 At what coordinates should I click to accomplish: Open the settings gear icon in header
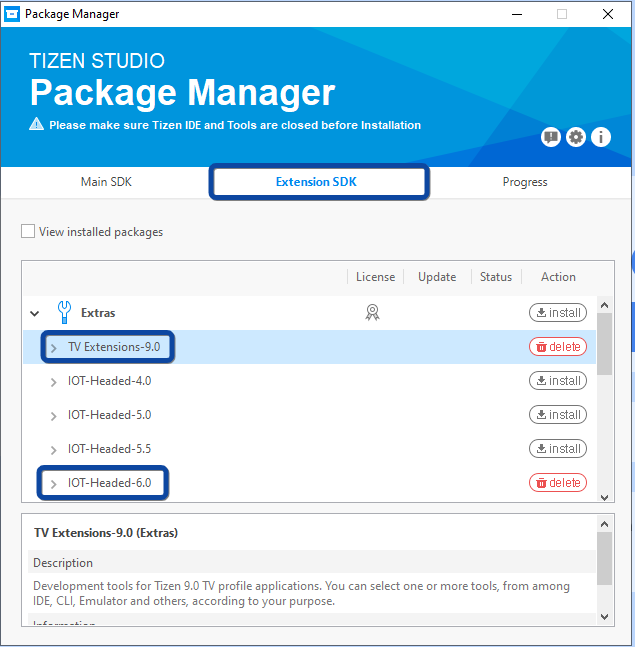tap(576, 137)
